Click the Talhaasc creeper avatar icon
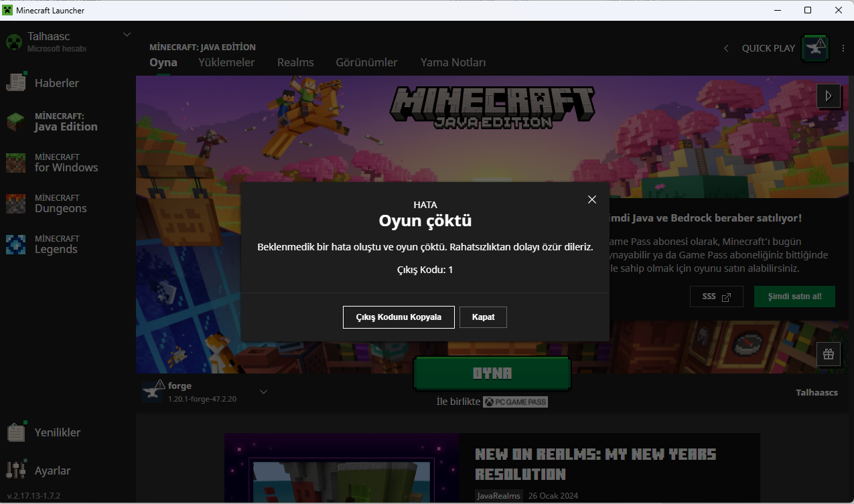 point(14,42)
